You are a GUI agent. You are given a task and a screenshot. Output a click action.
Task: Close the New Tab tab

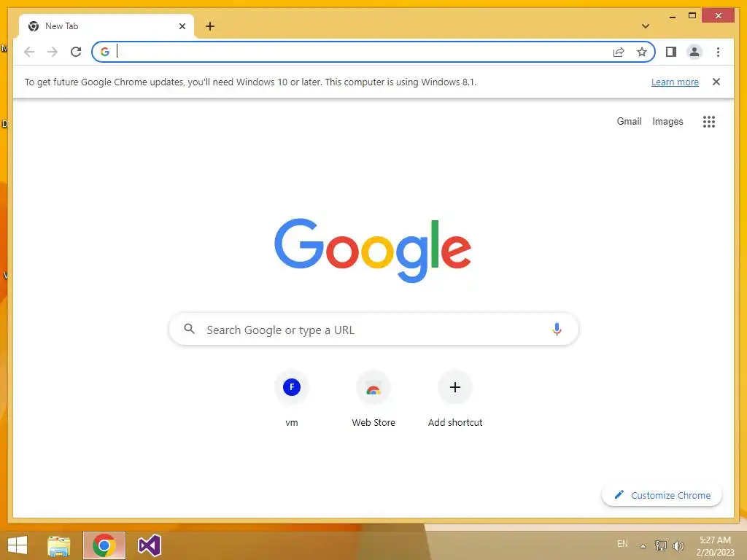[x=182, y=26]
